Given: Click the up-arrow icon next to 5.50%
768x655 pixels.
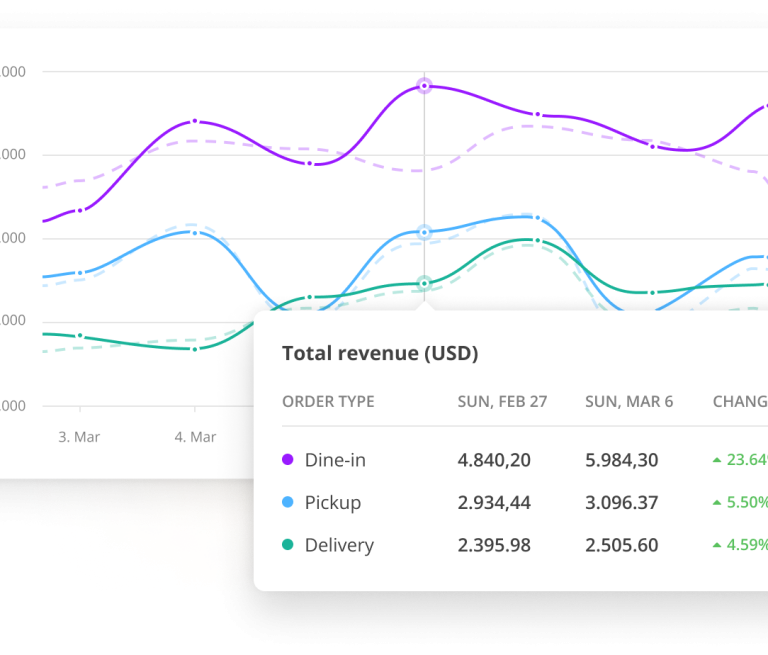Looking at the screenshot, I should point(716,503).
